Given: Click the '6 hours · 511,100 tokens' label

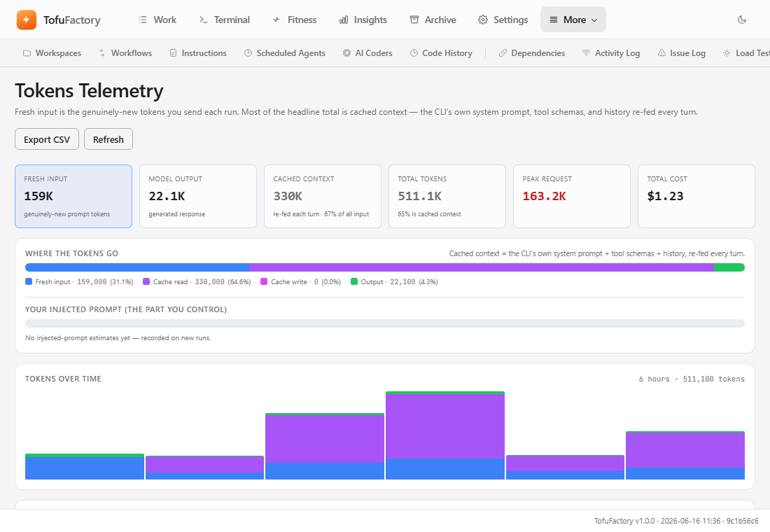Looking at the screenshot, I should (x=692, y=379).
